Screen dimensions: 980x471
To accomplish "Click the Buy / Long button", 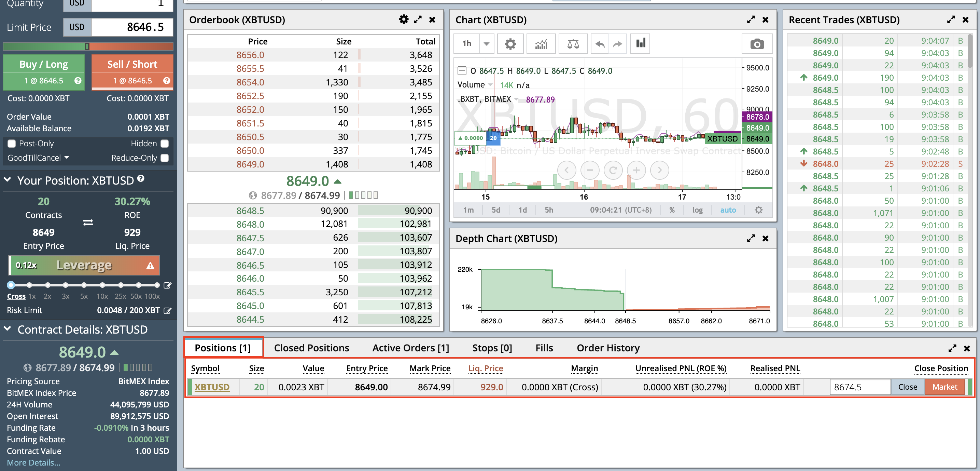I will point(44,64).
